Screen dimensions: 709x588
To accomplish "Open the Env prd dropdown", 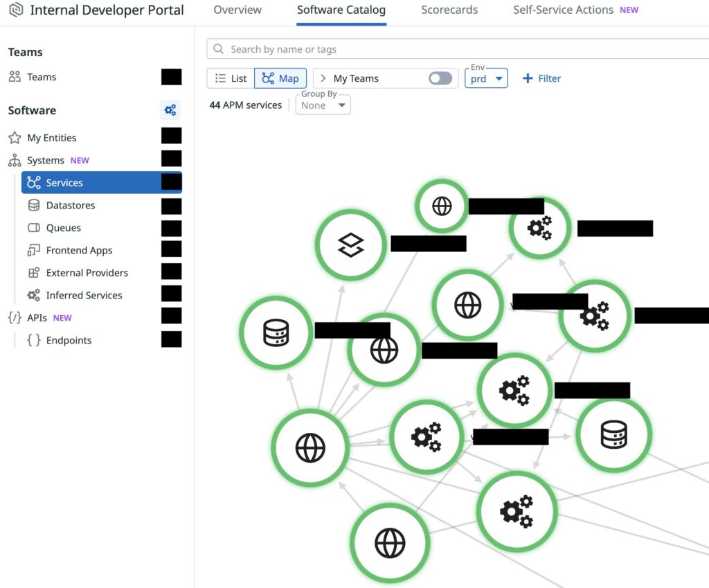I will (x=486, y=79).
